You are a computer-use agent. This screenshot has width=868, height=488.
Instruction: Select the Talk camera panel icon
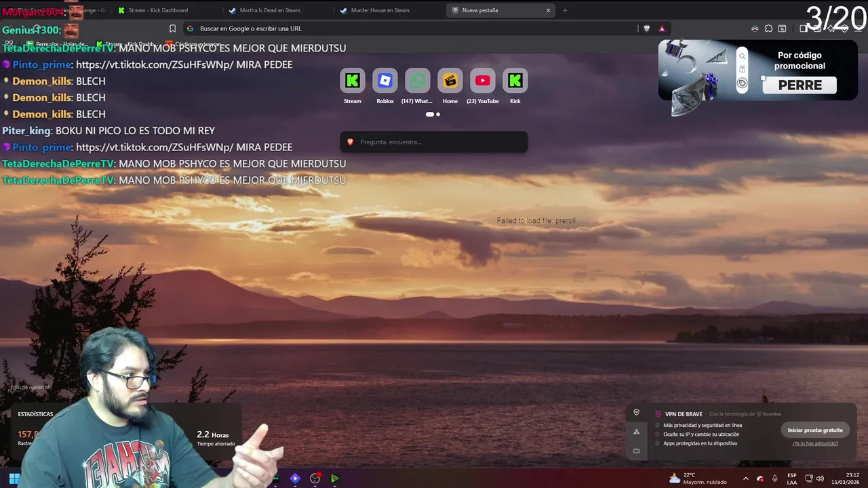coord(636,451)
